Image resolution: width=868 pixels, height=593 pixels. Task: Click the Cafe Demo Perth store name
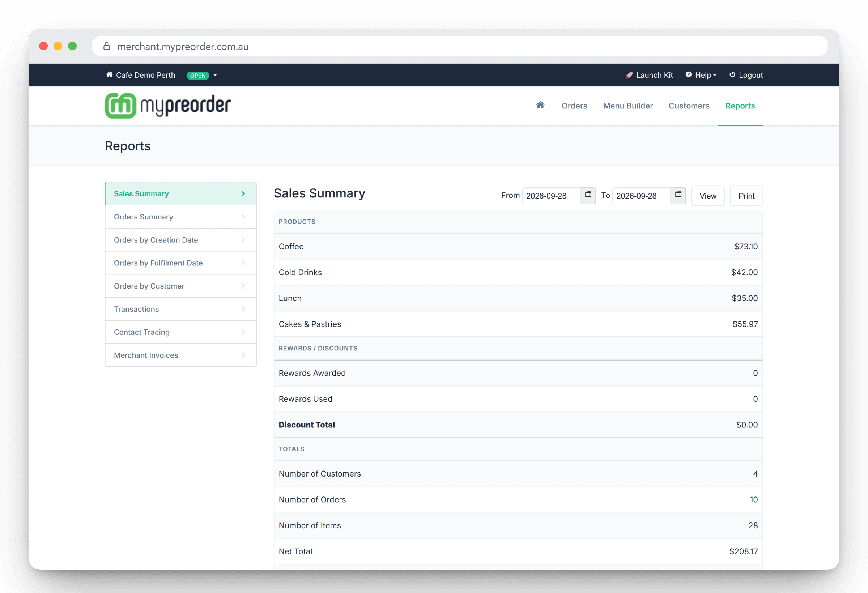point(145,75)
